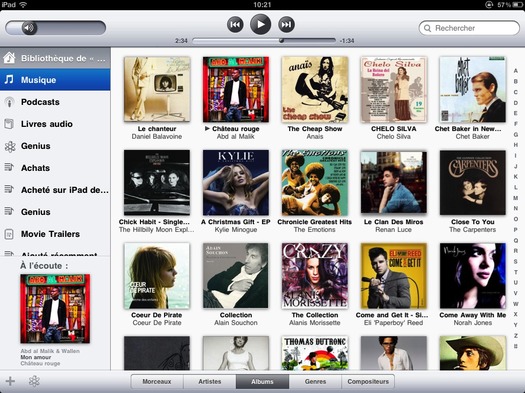The height and width of the screenshot is (393, 525).
Task: Open CHELO SILVA album cover
Action: pyautogui.click(x=394, y=89)
